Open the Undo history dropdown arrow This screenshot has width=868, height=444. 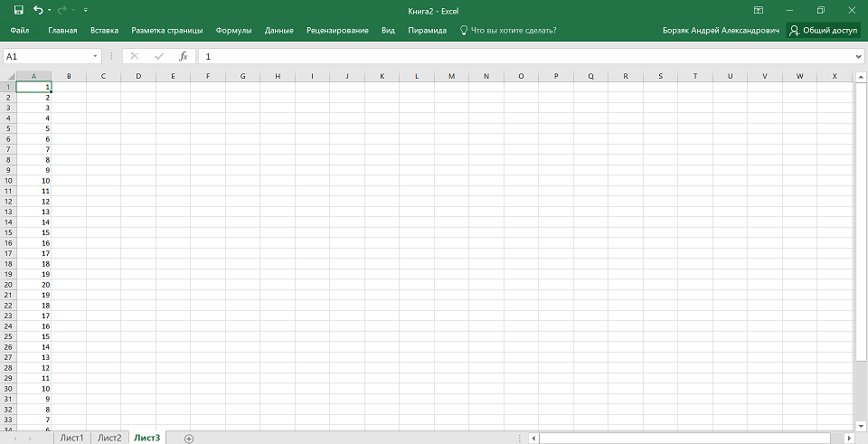pyautogui.click(x=49, y=10)
